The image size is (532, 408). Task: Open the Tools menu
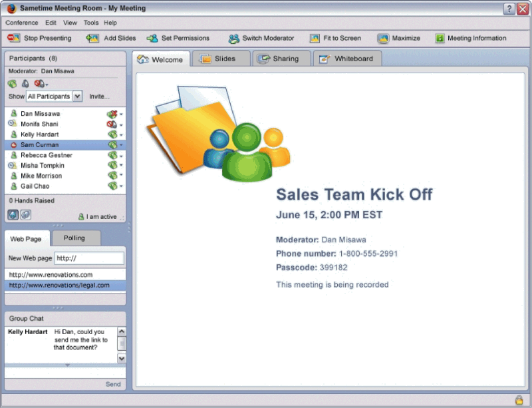pos(91,23)
